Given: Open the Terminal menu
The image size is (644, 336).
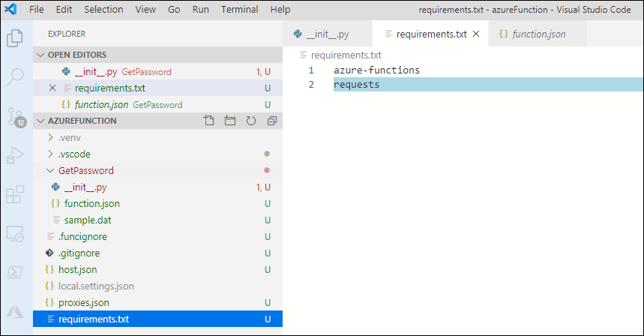Looking at the screenshot, I should [239, 10].
